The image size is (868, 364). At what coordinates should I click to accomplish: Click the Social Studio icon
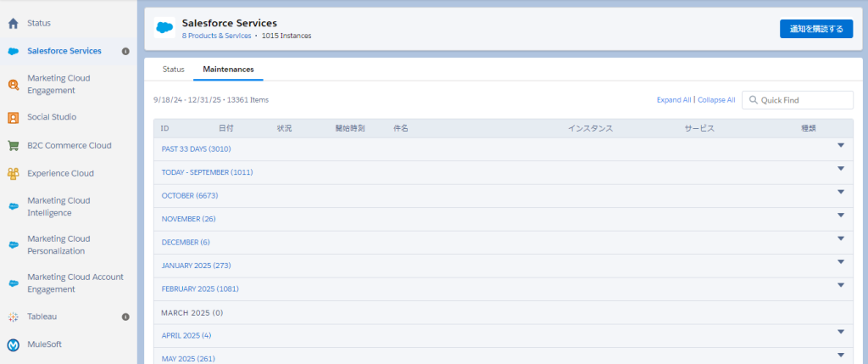coord(14,117)
